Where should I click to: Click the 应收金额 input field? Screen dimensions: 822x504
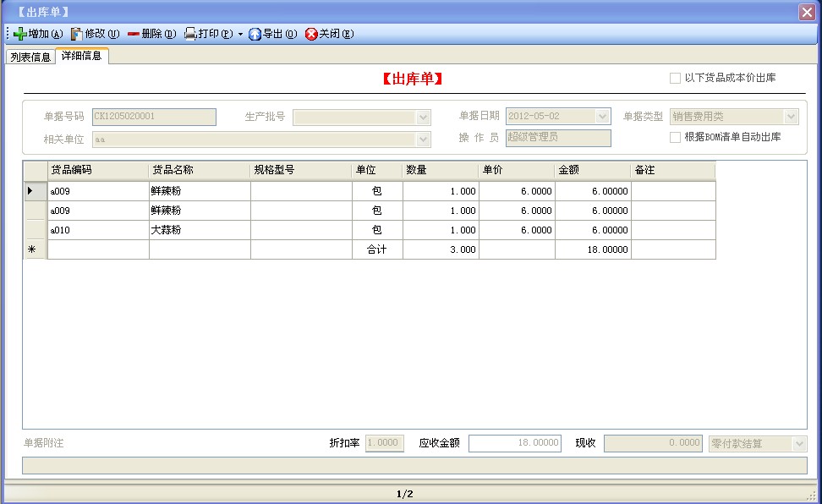[x=515, y=443]
